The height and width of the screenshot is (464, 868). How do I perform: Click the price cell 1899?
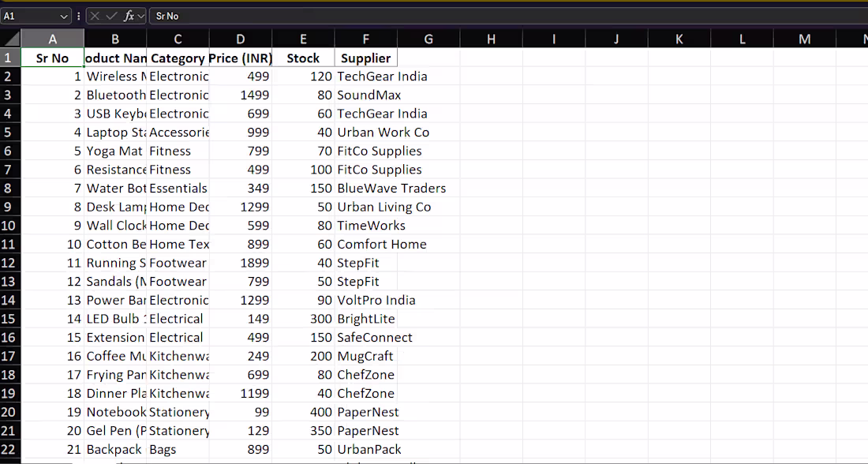[240, 263]
